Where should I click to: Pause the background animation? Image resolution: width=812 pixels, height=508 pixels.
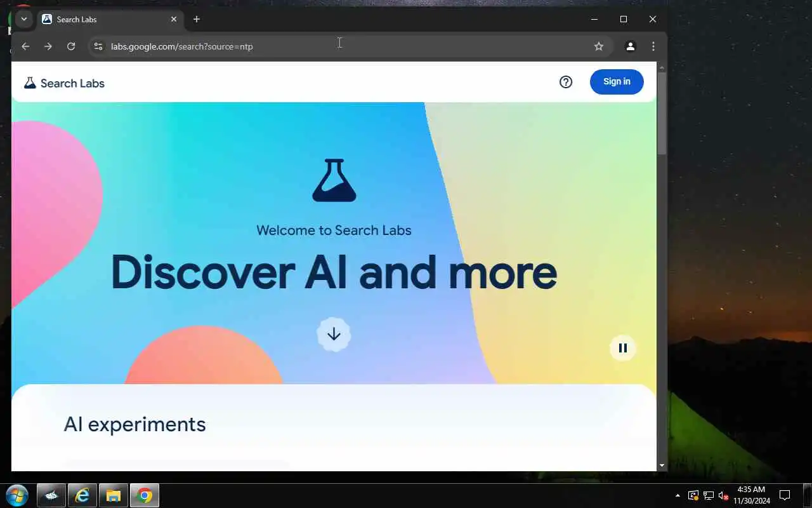point(623,348)
